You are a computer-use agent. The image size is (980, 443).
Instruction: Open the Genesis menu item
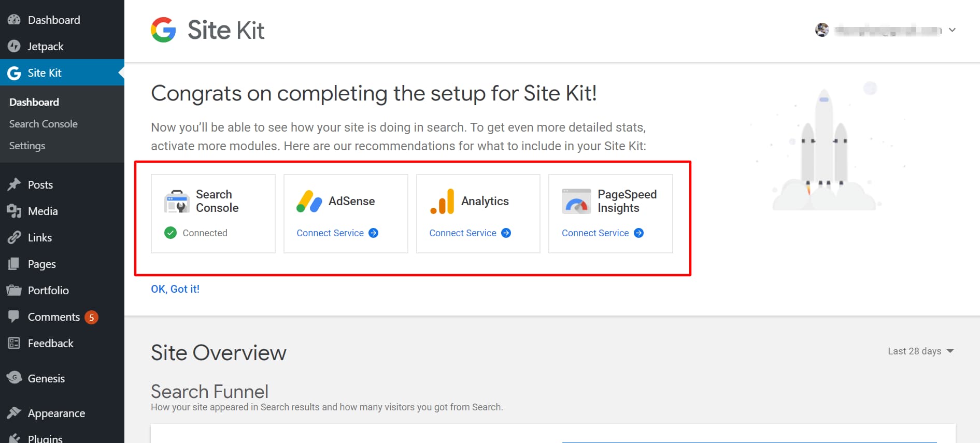[x=46, y=378]
